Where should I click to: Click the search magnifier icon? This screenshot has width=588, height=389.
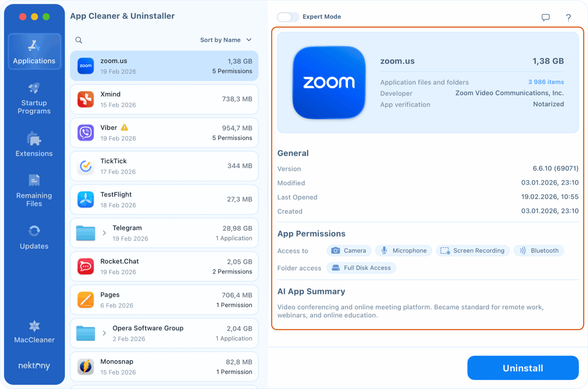coord(78,40)
